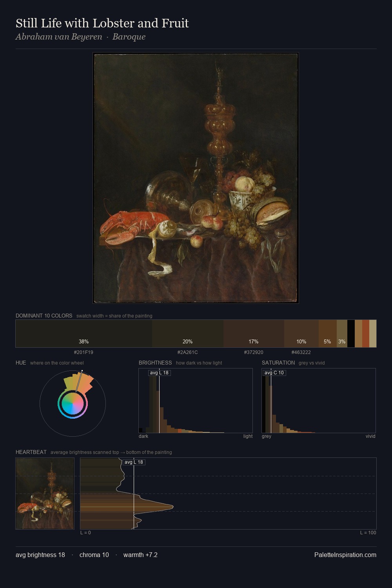Pick the narrow rust-red swatch
Image resolution: width=392 pixels, height=588 pixels.
tap(366, 334)
